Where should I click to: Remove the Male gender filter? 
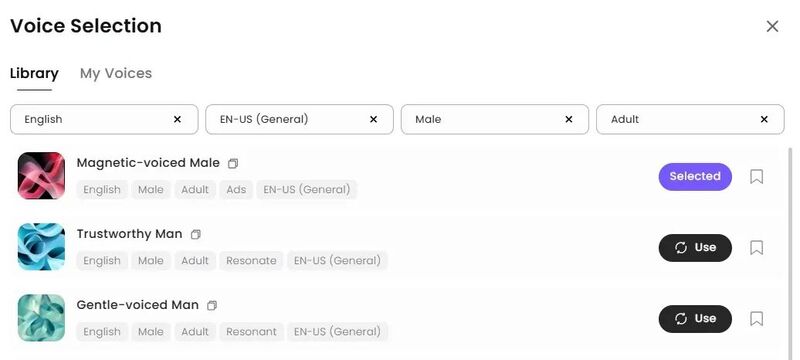click(569, 119)
